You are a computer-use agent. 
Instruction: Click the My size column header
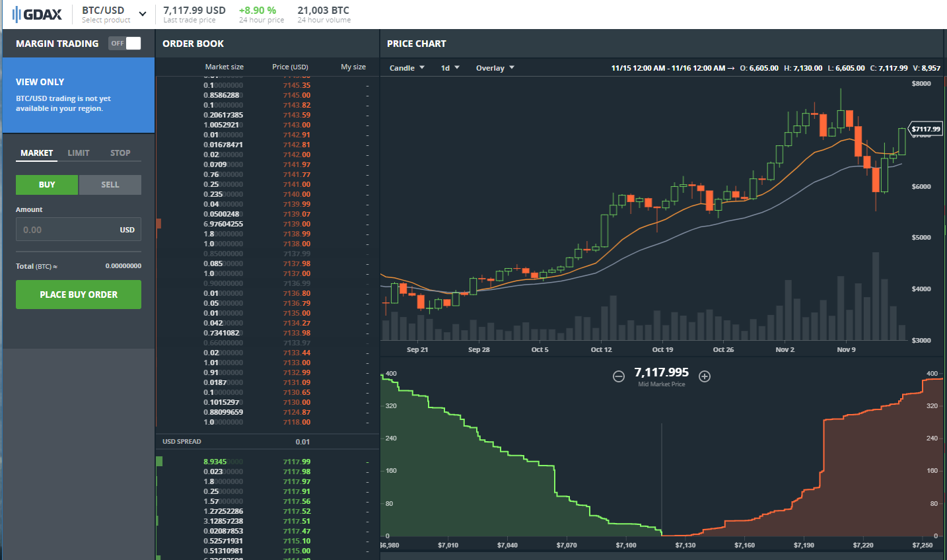(353, 67)
